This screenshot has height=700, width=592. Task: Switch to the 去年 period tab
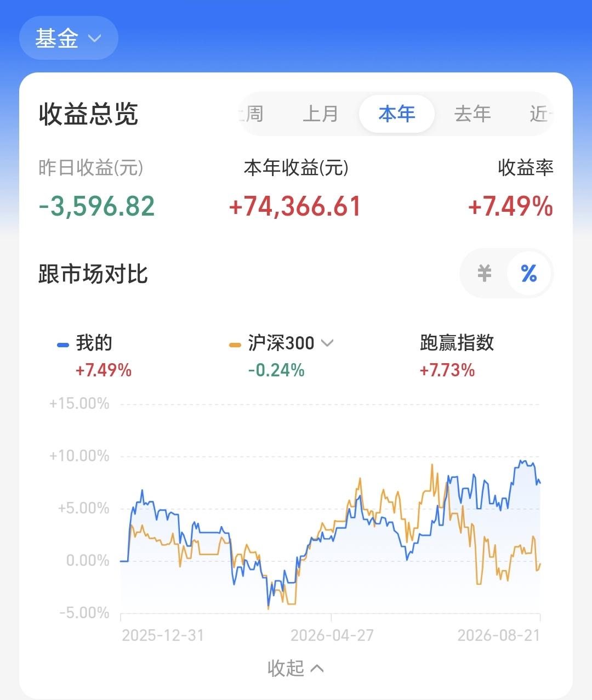pos(472,114)
